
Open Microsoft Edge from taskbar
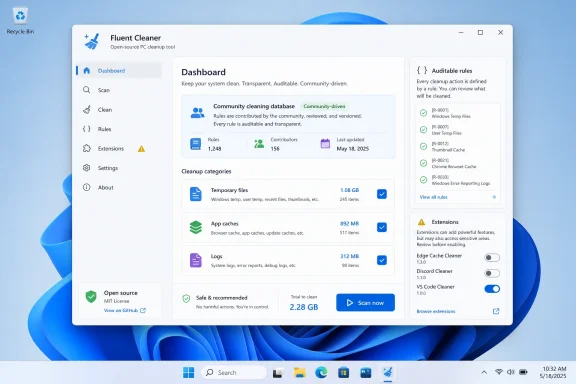click(321, 373)
